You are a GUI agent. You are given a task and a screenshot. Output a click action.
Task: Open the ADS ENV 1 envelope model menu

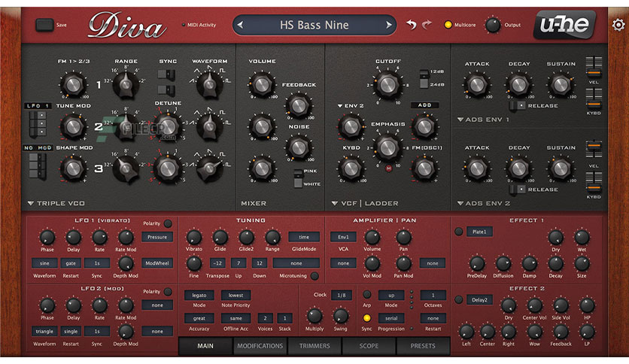point(483,120)
